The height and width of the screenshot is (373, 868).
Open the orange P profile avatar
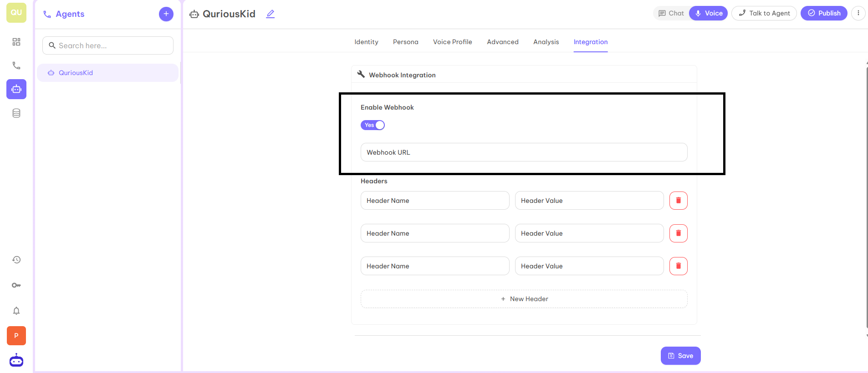click(16, 336)
